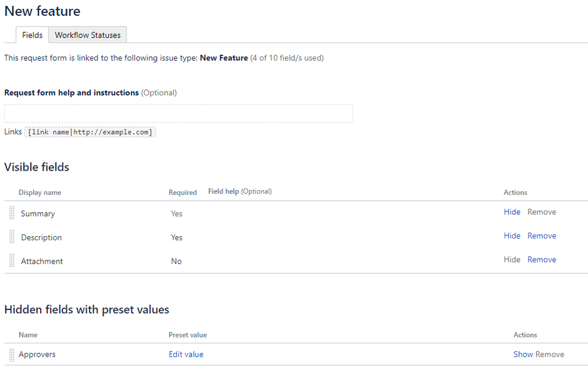Grab the drag handle for Approvers row
The image size is (588, 374).
pos(12,355)
